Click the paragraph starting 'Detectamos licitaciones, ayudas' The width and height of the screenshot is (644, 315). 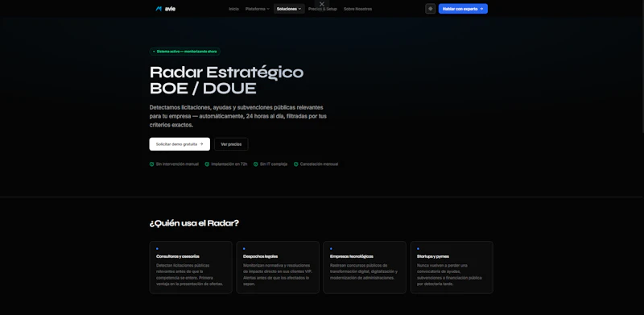[238, 116]
